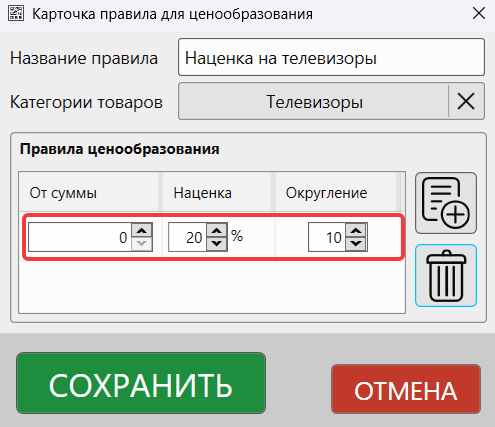Decrease the Округление value with the down arrow
The height and width of the screenshot is (427, 495).
(x=356, y=244)
